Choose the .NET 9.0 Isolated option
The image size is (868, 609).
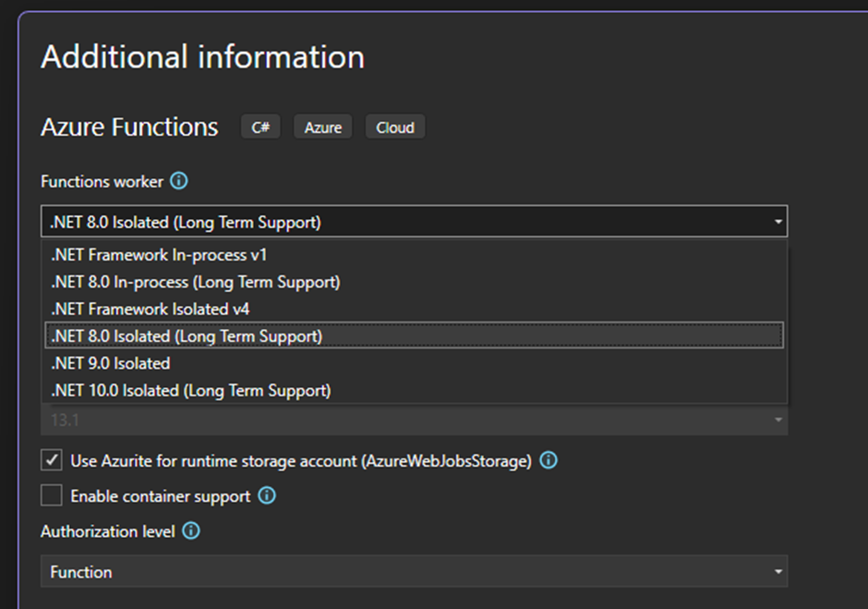(111, 363)
